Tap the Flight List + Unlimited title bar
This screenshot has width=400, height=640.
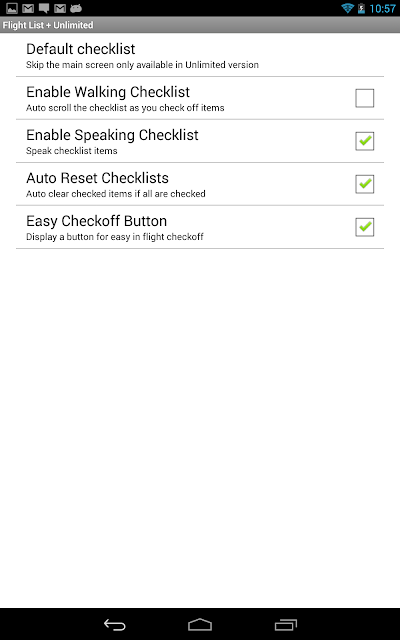pyautogui.click(x=200, y=25)
